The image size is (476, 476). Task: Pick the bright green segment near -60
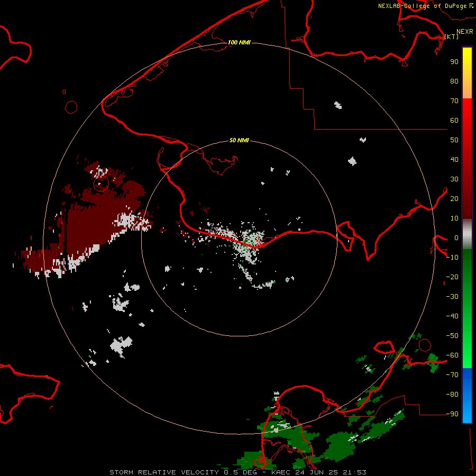click(x=467, y=358)
